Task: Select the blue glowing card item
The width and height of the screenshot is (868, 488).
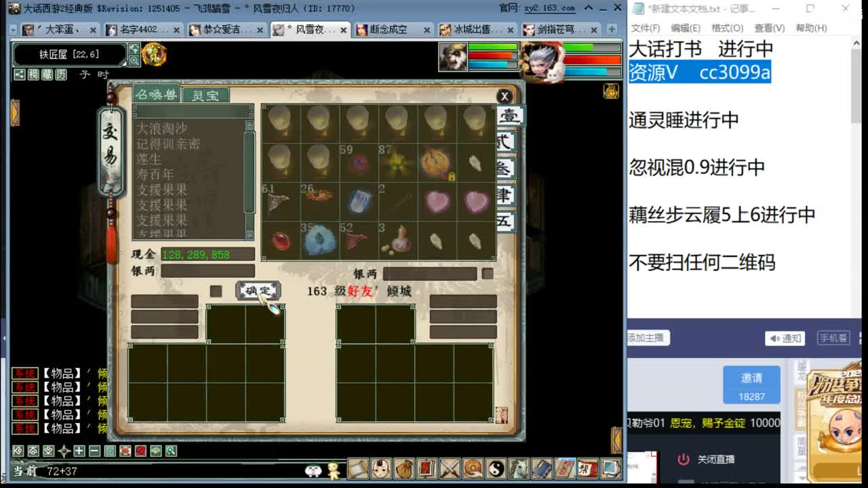Action: click(359, 202)
